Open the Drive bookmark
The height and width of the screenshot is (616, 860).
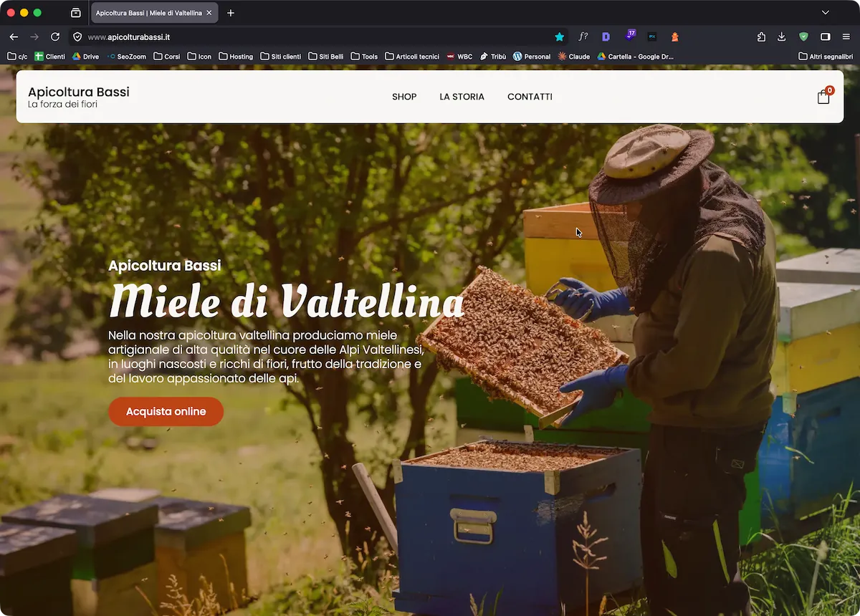85,57
